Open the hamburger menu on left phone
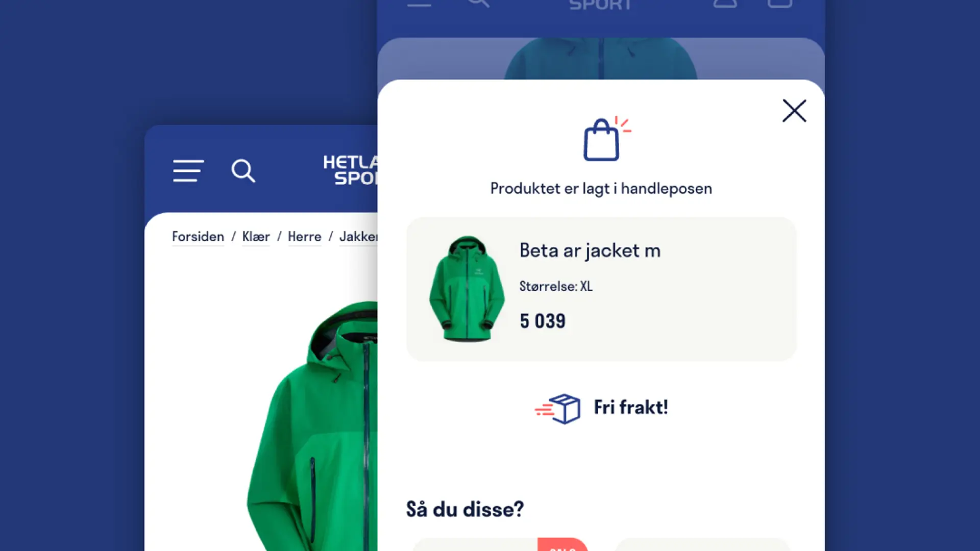The image size is (980, 551). click(188, 170)
